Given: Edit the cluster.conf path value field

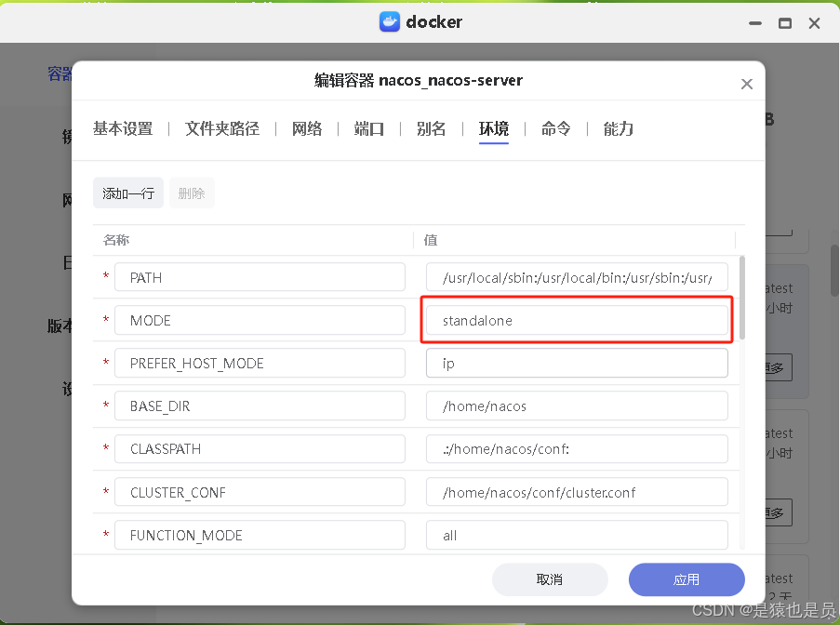Looking at the screenshot, I should tap(577, 492).
